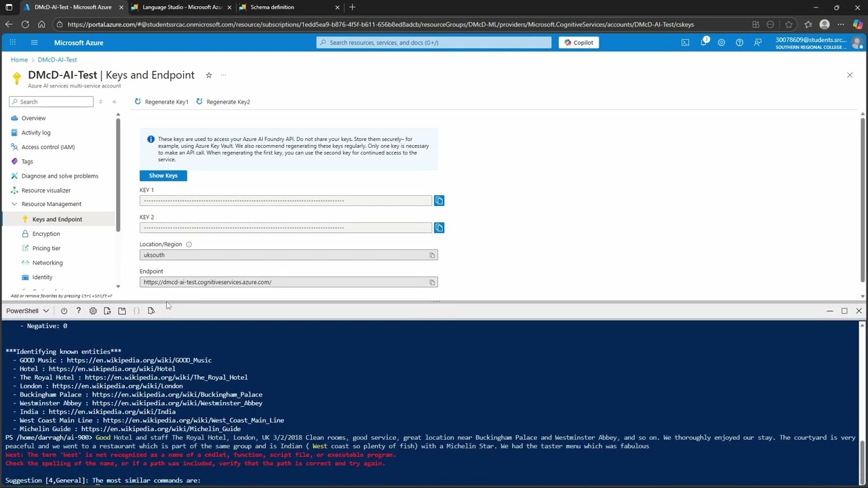Screen dimensions: 868x488
Task: Open Azure portal hamburger menu
Action: (34, 43)
